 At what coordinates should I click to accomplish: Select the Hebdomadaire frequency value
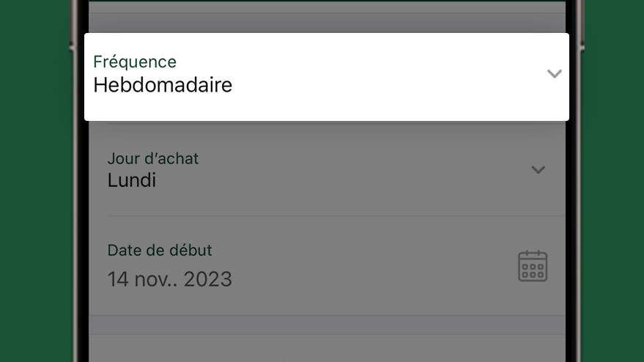(x=163, y=85)
